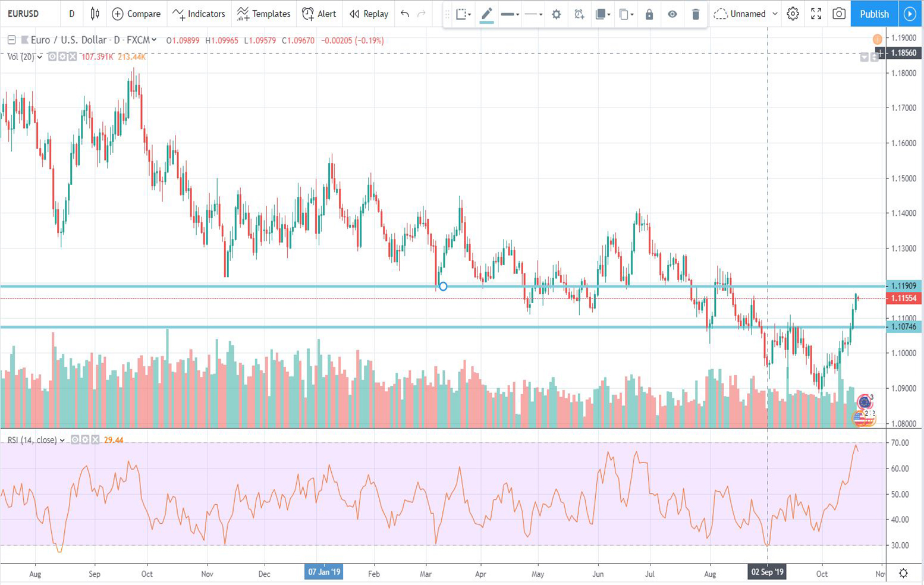Toggle visibility of the RSI indicator
924x585 pixels.
click(x=75, y=440)
